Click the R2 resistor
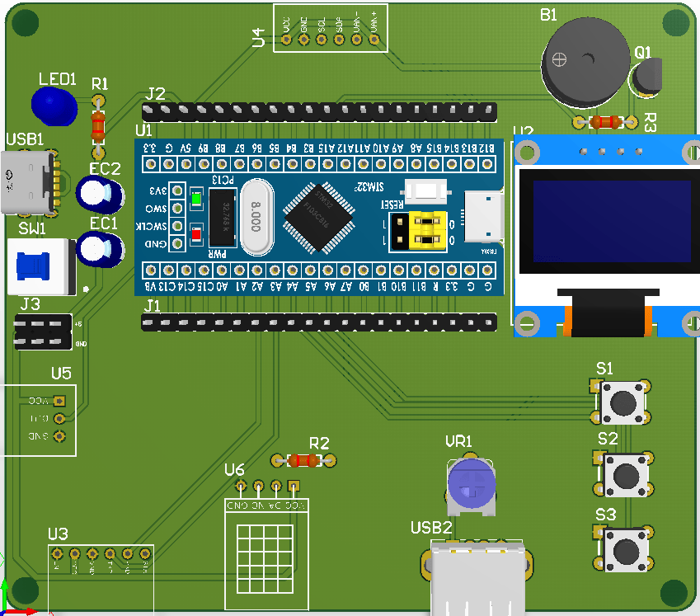Image resolution: width=700 pixels, height=616 pixels. click(303, 460)
